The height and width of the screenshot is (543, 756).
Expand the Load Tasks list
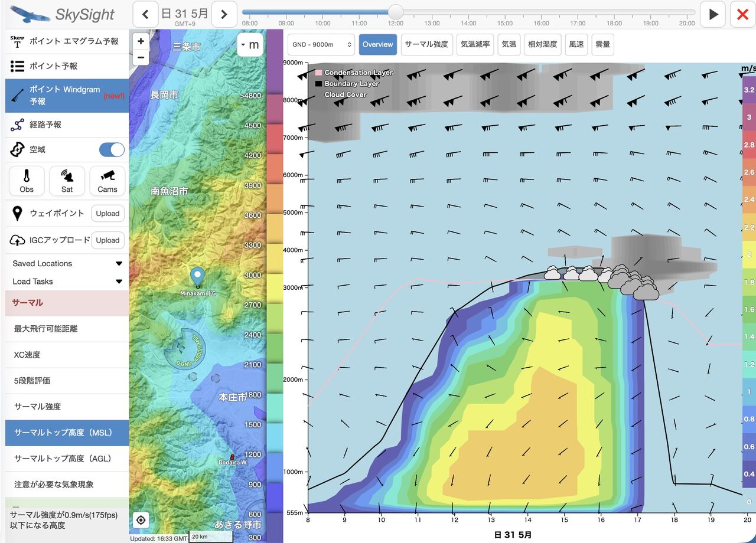click(x=67, y=282)
